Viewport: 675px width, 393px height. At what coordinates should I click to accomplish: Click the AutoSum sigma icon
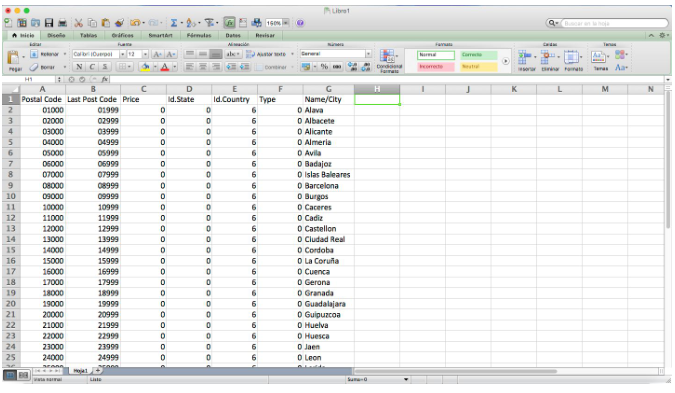173,23
